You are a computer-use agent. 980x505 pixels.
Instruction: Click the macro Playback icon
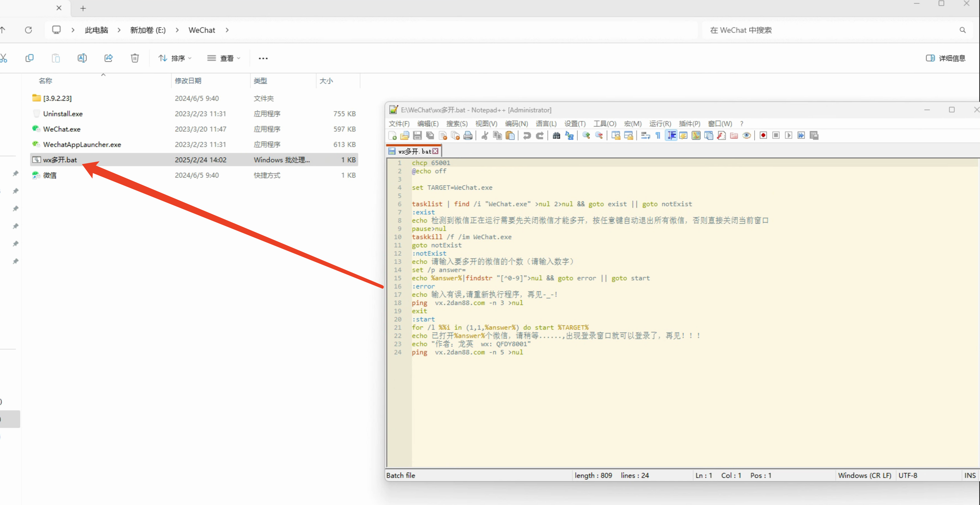[x=789, y=135]
